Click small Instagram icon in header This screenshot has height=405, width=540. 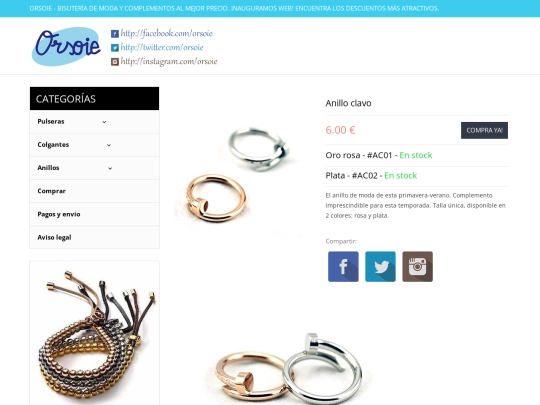(115, 62)
